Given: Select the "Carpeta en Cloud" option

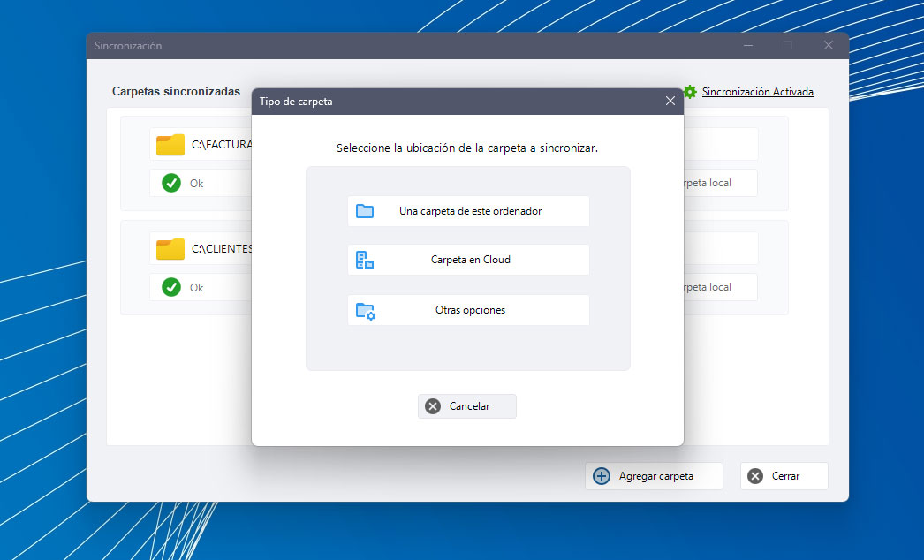Looking at the screenshot, I should [468, 260].
